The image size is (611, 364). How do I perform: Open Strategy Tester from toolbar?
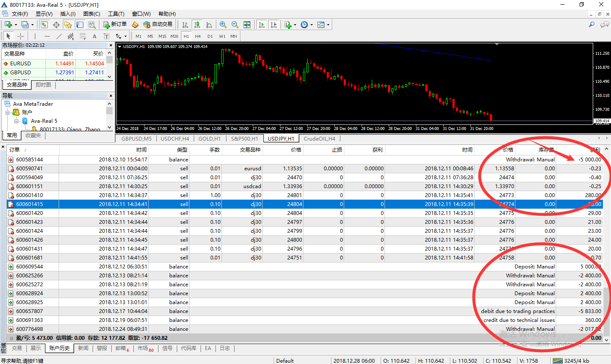(x=92, y=25)
